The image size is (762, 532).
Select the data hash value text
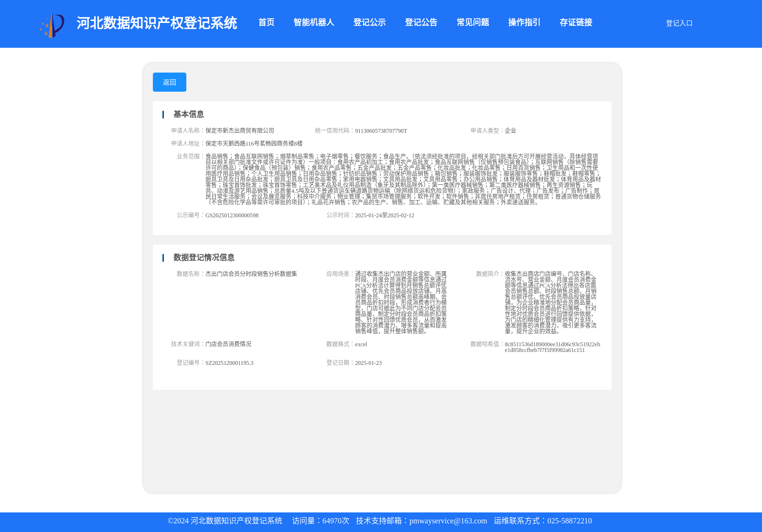(552, 347)
